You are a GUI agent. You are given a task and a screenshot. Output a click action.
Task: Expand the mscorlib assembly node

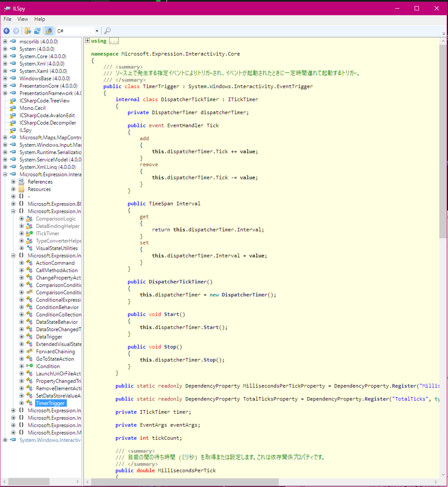point(5,41)
